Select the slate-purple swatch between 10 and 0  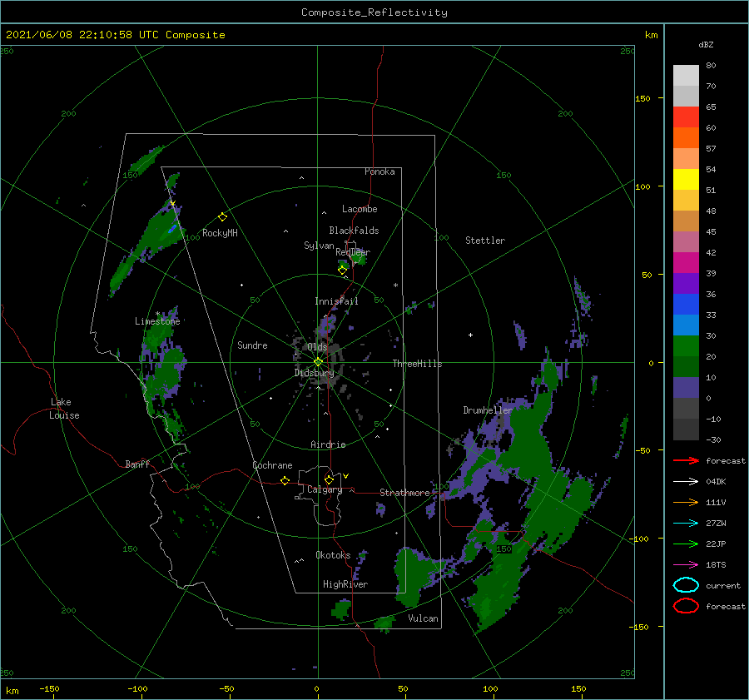pyautogui.click(x=686, y=387)
